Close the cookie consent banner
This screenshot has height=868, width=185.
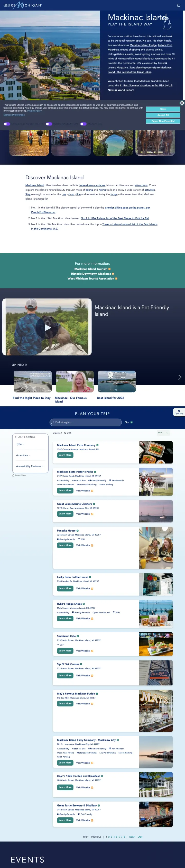pyautogui.click(x=182, y=103)
